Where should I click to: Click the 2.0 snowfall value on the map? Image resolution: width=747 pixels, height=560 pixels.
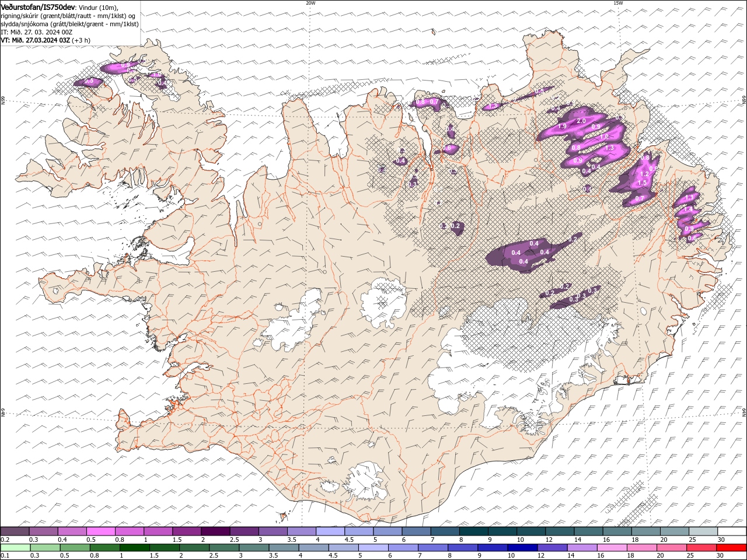tap(581, 121)
